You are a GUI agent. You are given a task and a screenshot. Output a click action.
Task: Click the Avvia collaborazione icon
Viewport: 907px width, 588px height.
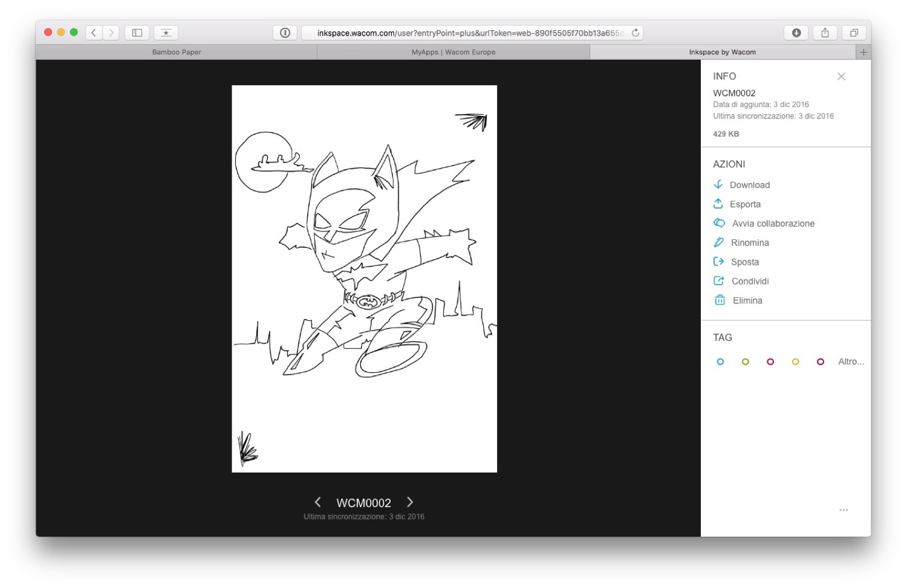coord(719,223)
